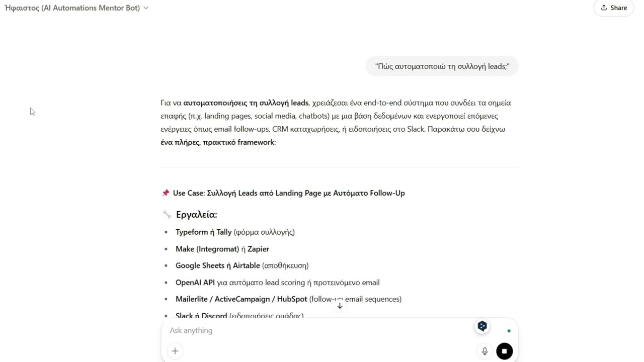Viewport: 644px width, 362px height.
Task: Click the green status dot in composer
Action: coord(509,331)
